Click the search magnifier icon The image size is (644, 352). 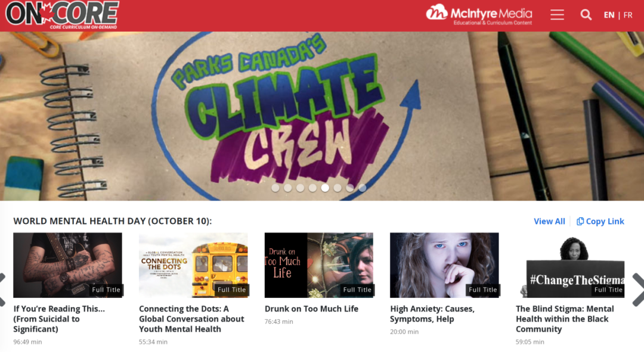click(x=586, y=15)
